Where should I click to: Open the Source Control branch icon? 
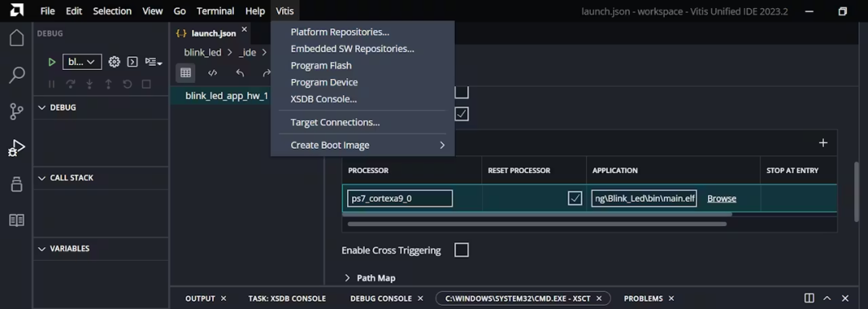tap(17, 111)
